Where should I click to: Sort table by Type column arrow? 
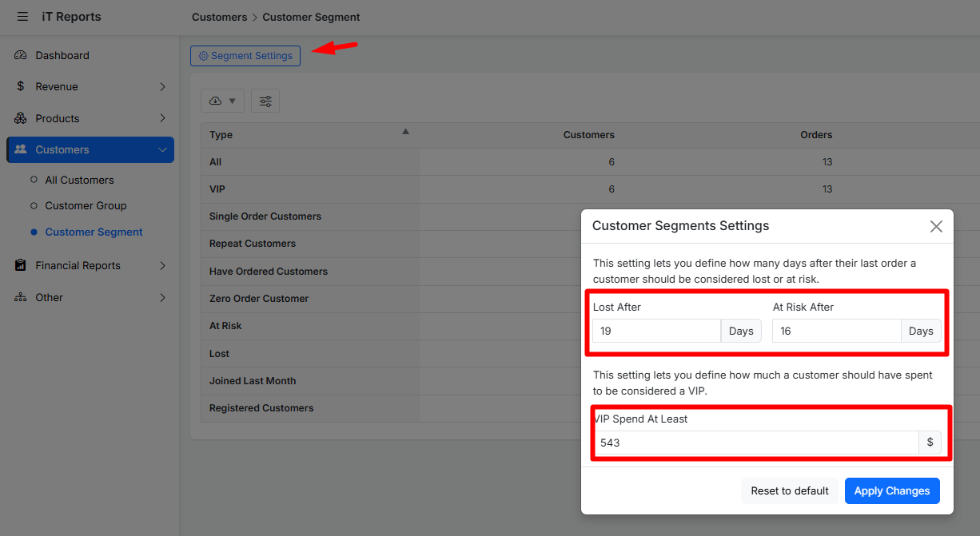point(405,132)
